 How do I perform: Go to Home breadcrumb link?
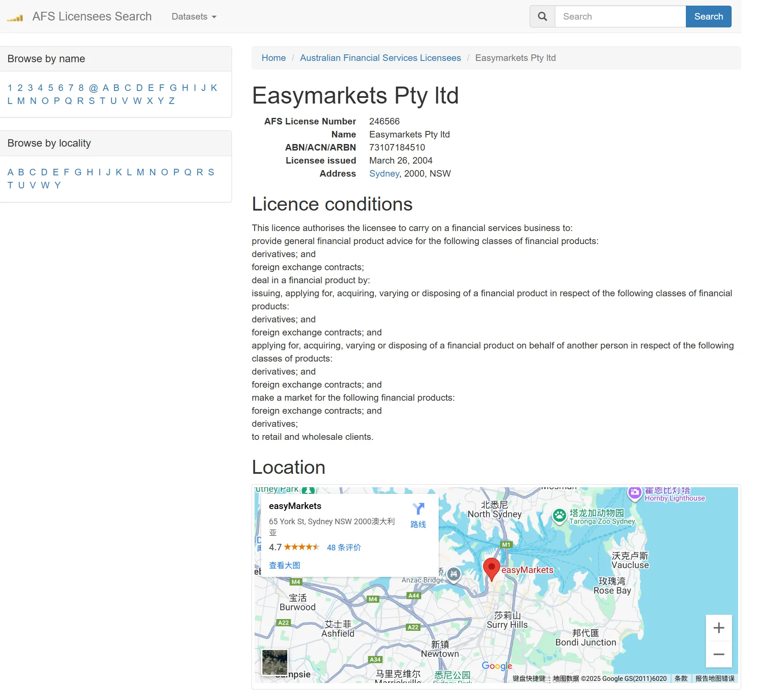point(273,58)
